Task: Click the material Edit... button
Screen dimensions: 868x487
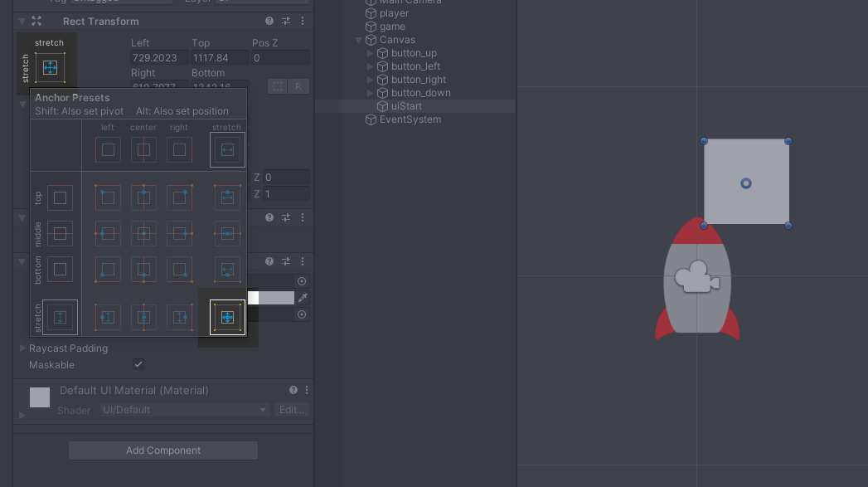Action: pos(292,410)
